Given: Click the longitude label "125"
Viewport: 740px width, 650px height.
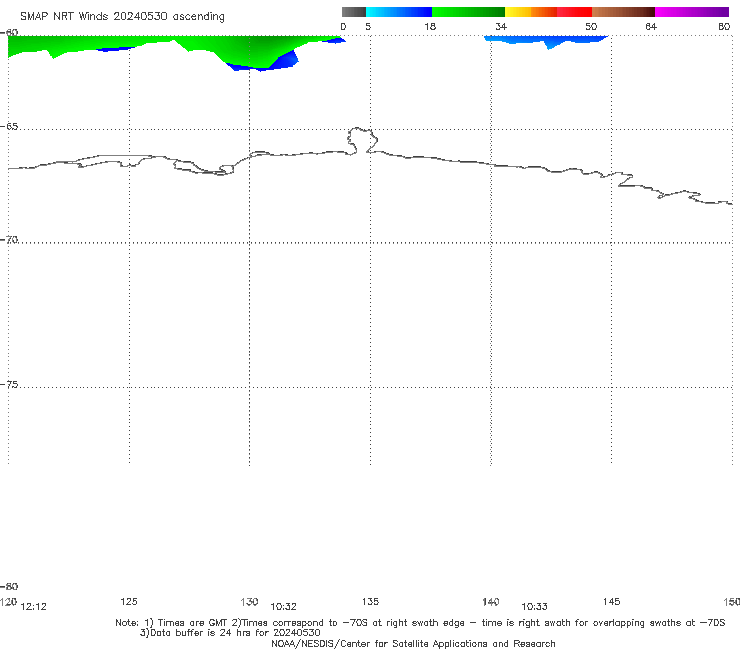Looking at the screenshot, I should click(x=129, y=601).
